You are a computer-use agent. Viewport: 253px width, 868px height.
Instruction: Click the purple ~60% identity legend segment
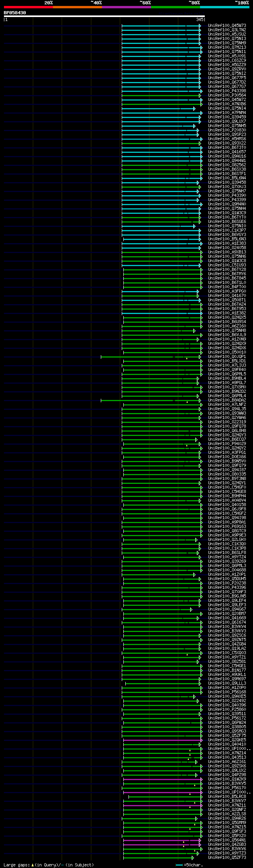pos(126,7)
